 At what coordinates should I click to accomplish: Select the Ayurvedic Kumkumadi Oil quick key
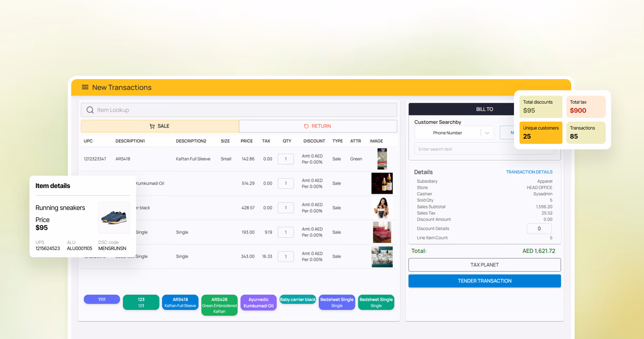click(x=258, y=302)
